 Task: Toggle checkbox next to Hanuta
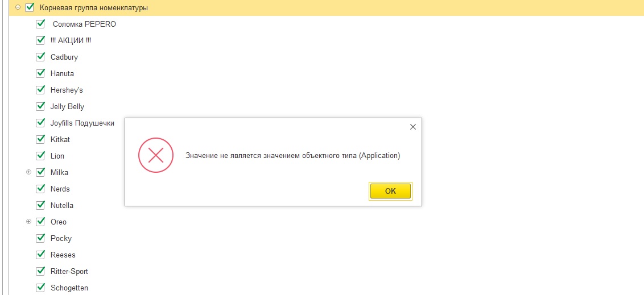click(x=40, y=73)
